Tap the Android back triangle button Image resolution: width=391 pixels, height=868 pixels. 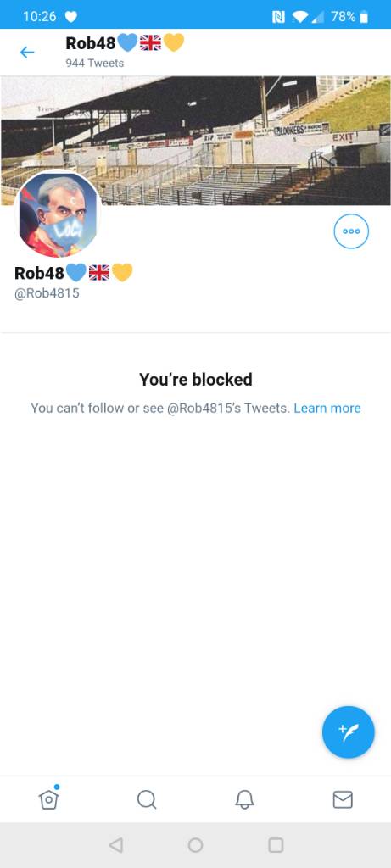(115, 845)
